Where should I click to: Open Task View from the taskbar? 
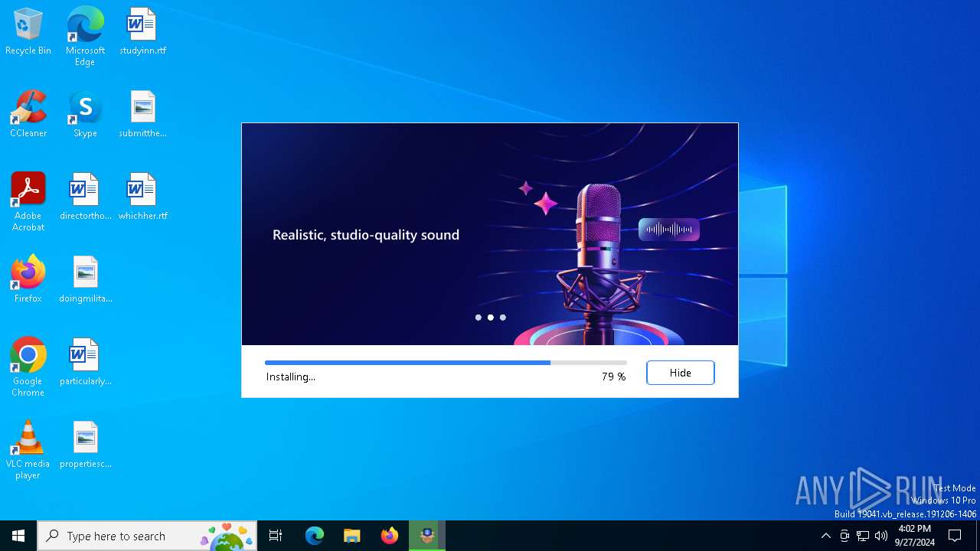(x=276, y=536)
